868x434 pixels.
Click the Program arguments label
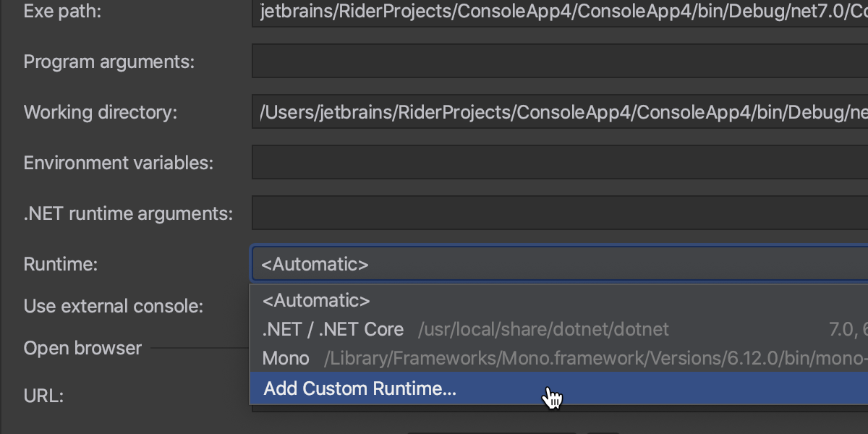[109, 61]
